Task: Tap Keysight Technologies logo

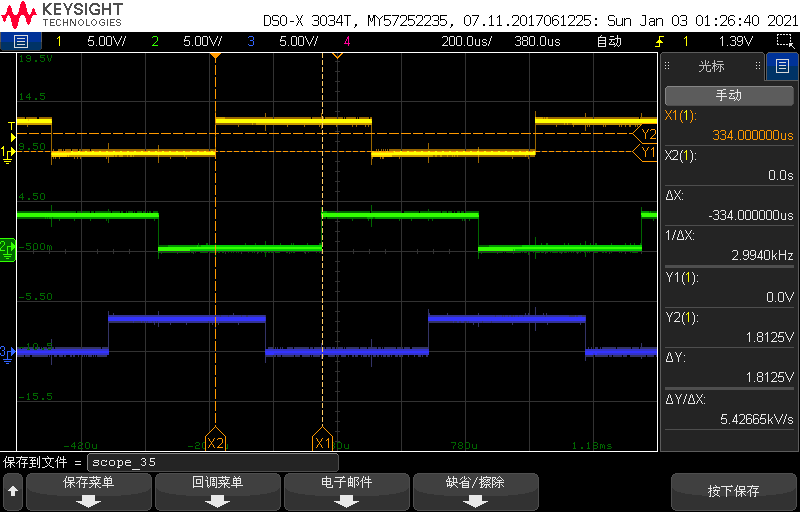Action: 62,14
